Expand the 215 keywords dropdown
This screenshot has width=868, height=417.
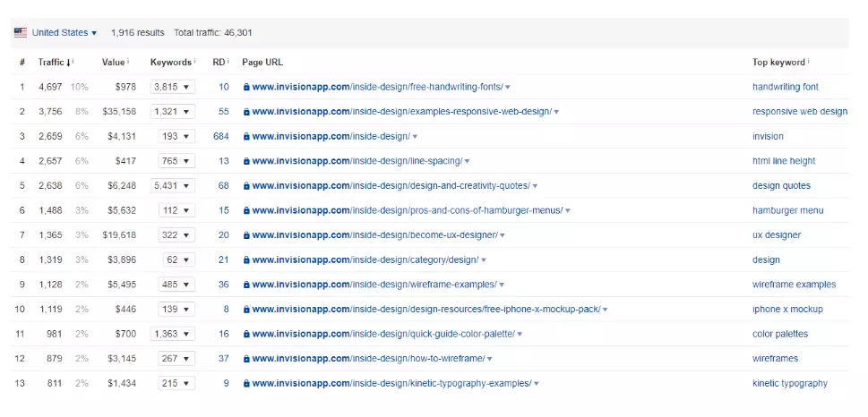click(176, 383)
